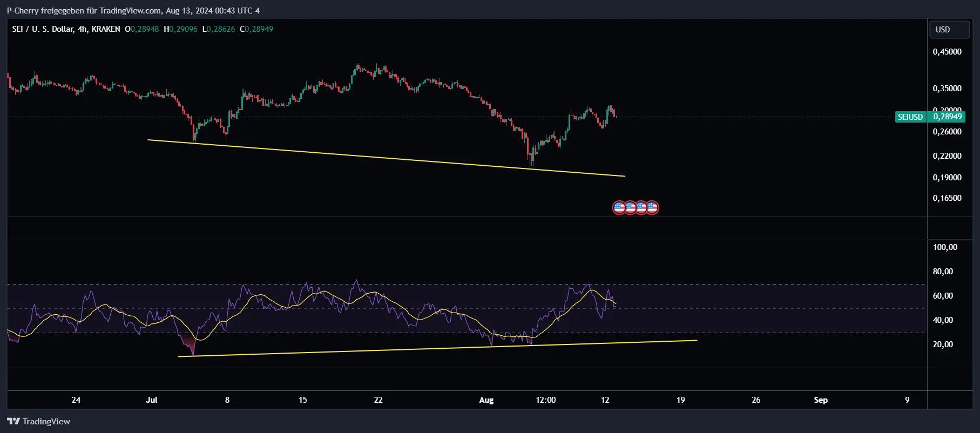This screenshot has width=980, height=433.
Task: Click the 0,16500 price axis label
Action: 947,198
